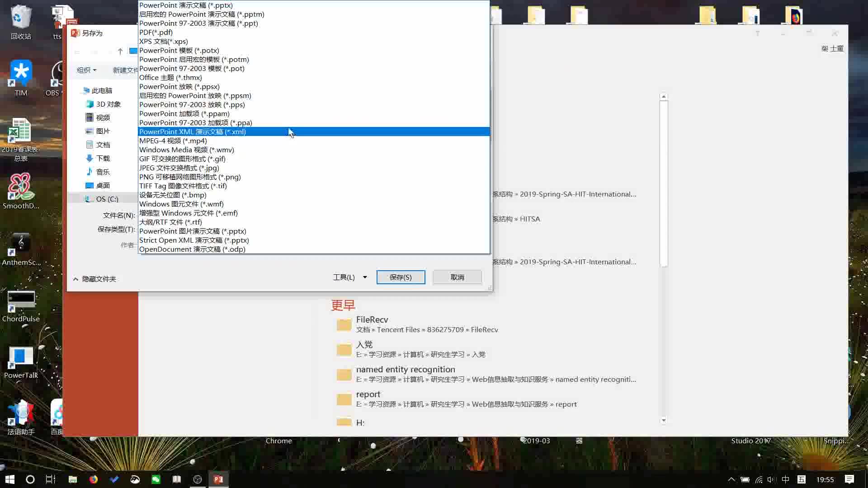Go up one folder level arrow
The height and width of the screenshot is (488, 868).
coord(120,52)
